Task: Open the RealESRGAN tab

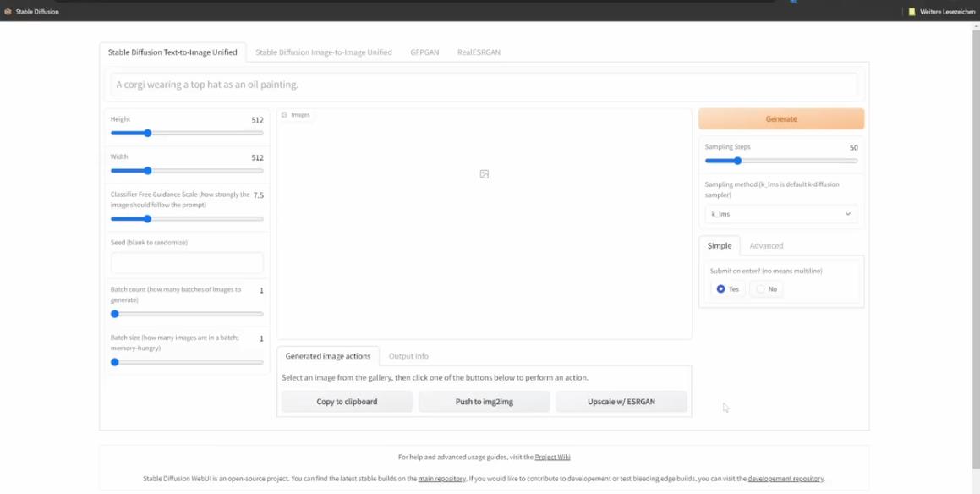Action: 479,52
